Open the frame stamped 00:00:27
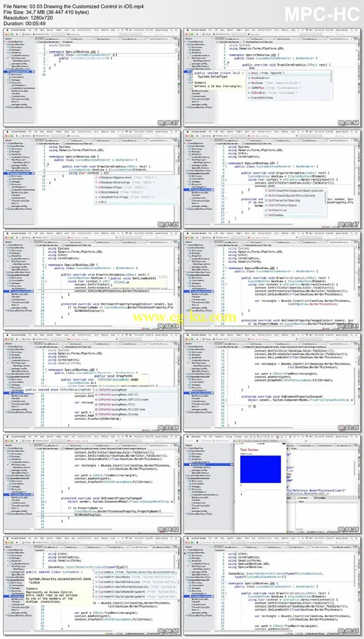364x639 pixels. click(92, 77)
